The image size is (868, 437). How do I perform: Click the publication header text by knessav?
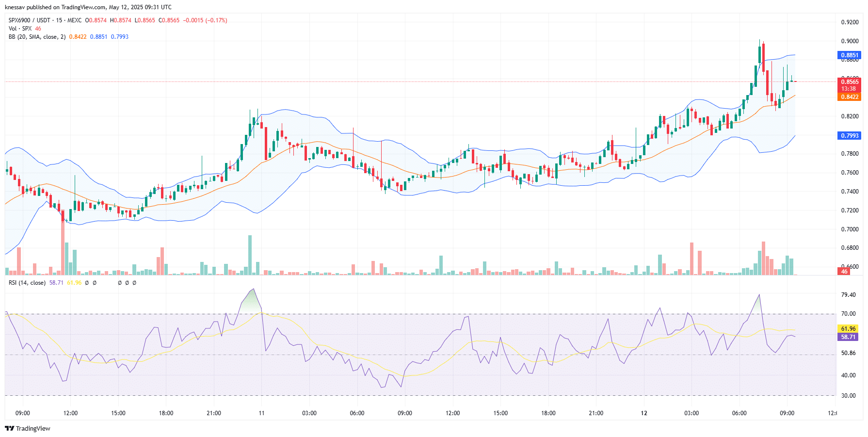coord(88,7)
